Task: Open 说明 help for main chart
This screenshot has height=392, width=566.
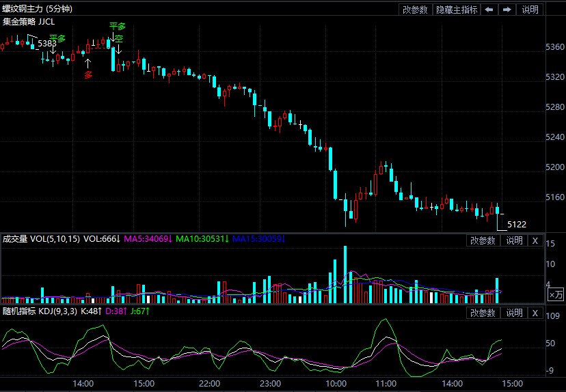Action: [x=530, y=10]
